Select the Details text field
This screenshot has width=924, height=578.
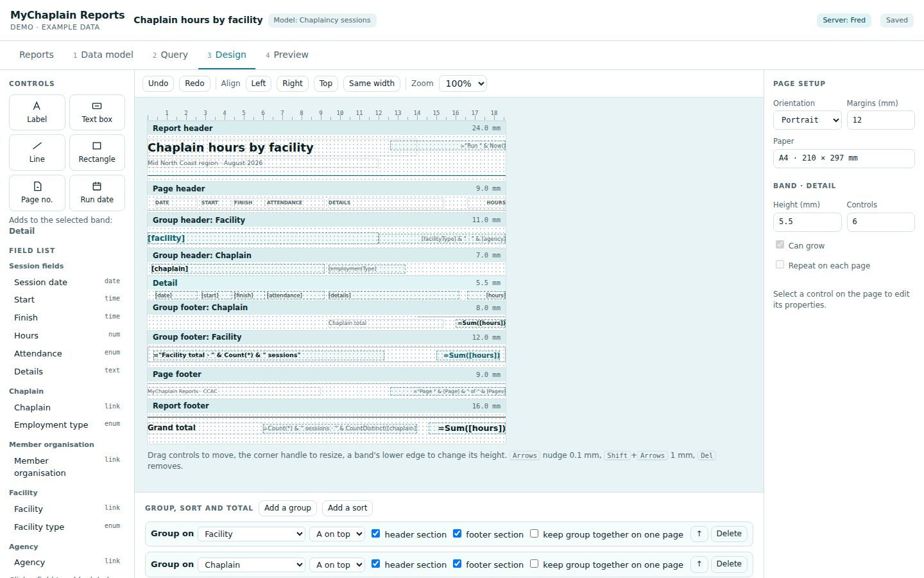point(67,372)
